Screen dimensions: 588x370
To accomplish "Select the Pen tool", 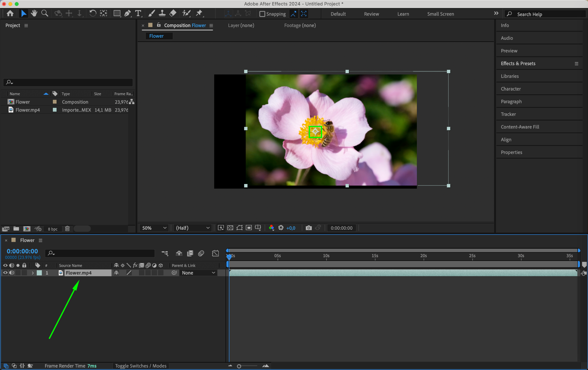I will click(127, 13).
